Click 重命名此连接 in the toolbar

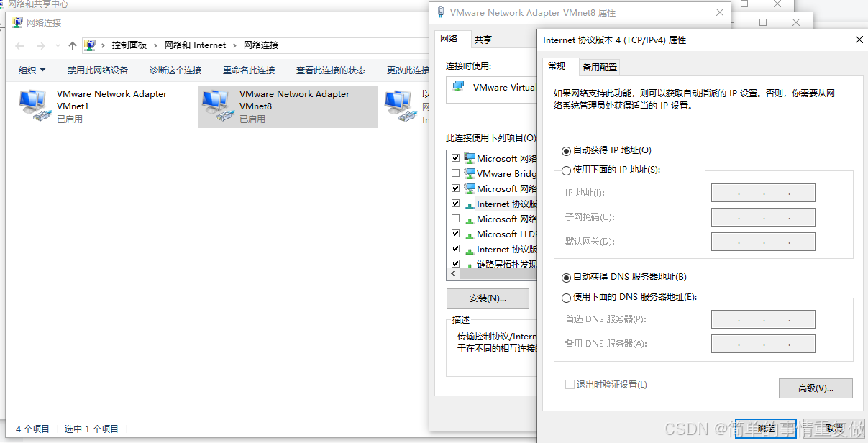point(249,70)
